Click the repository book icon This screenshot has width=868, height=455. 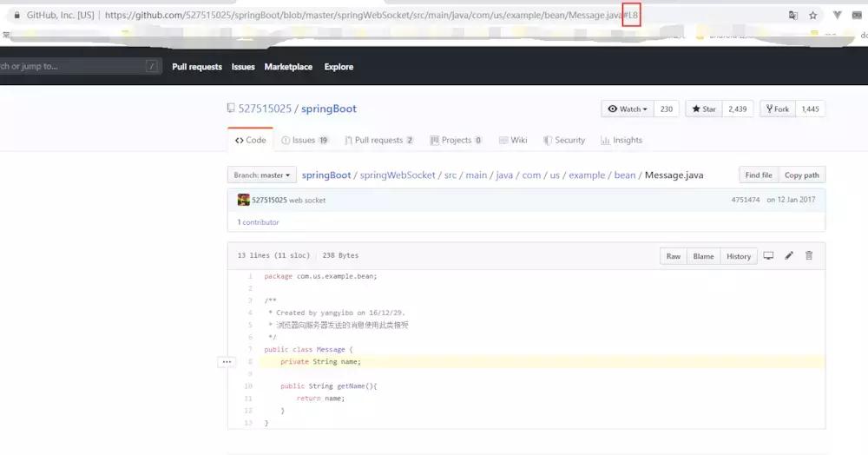point(231,108)
